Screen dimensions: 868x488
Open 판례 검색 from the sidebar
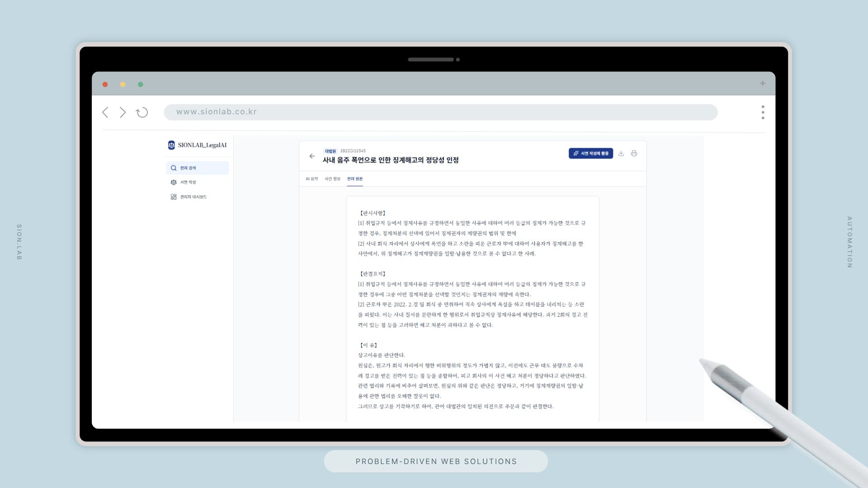click(x=197, y=168)
